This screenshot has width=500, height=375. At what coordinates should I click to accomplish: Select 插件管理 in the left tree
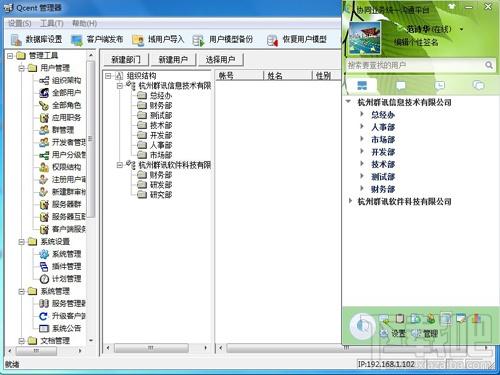60,266
